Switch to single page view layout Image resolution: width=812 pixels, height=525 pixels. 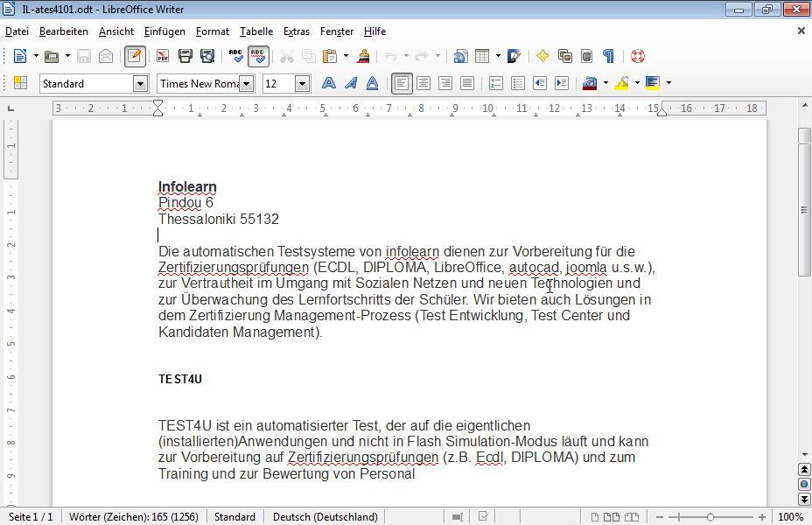595,517
